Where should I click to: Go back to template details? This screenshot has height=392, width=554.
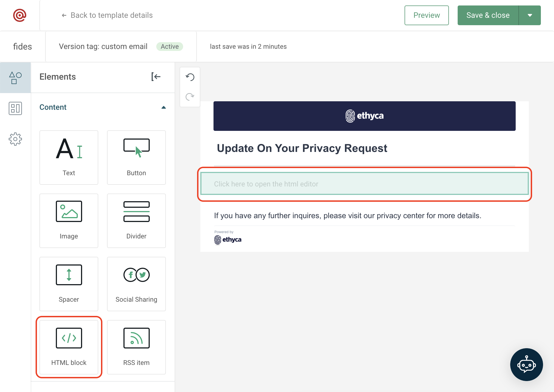(107, 15)
